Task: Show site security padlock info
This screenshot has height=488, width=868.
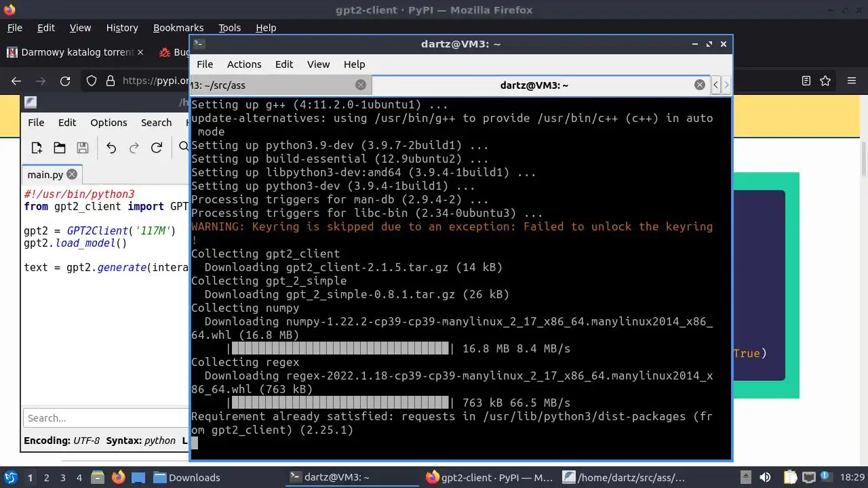Action: pyautogui.click(x=110, y=81)
